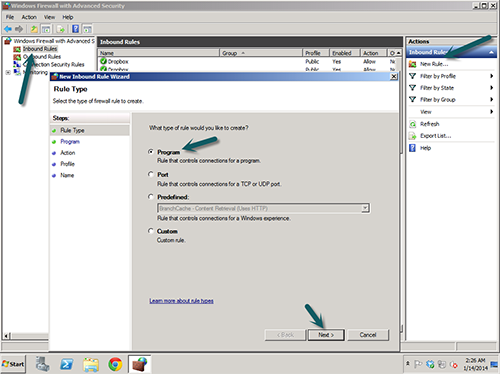Choose the Predefined rule type option
The width and height of the screenshot is (500, 374).
pyautogui.click(x=151, y=197)
